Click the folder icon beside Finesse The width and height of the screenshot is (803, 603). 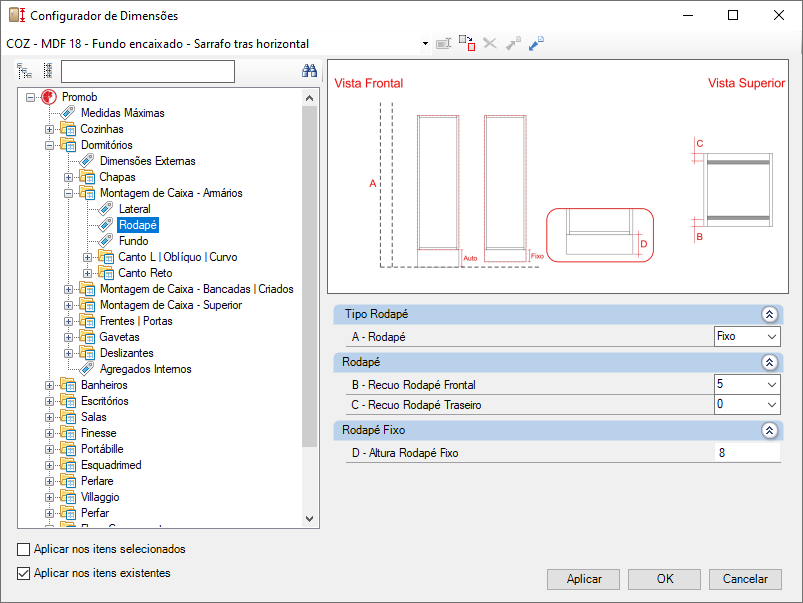68,433
